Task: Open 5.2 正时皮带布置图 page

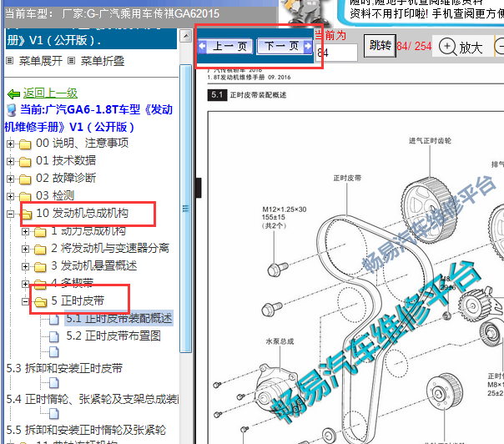Action: click(x=113, y=336)
